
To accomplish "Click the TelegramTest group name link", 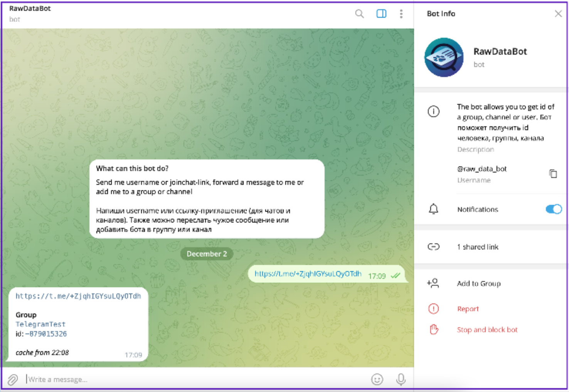I will click(40, 324).
